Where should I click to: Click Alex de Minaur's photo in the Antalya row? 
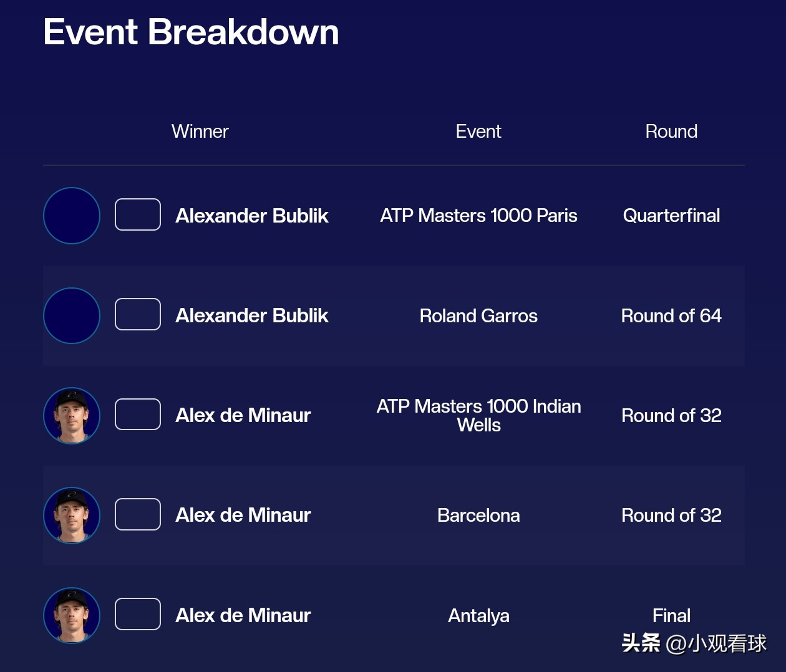click(72, 615)
